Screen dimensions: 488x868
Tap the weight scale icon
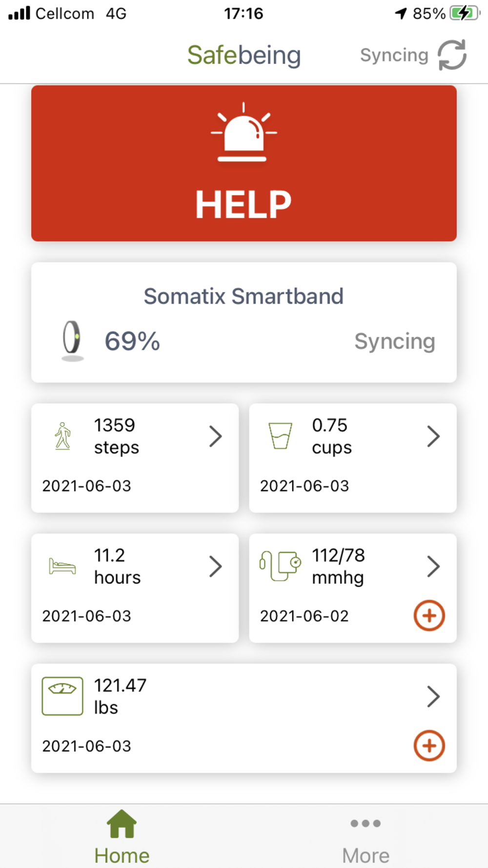click(62, 696)
